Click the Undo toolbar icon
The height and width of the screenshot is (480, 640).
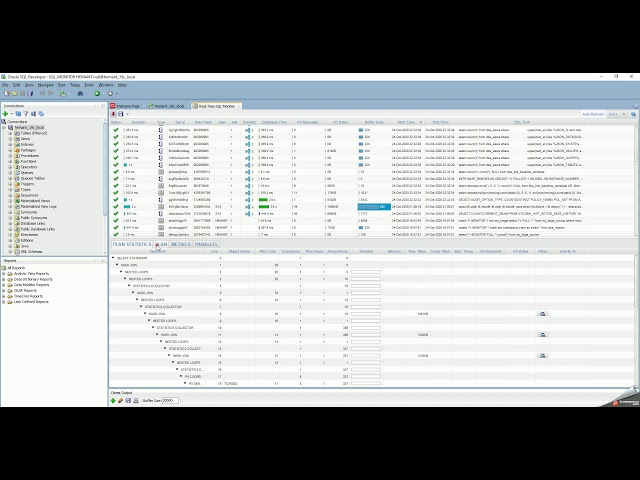click(42, 93)
